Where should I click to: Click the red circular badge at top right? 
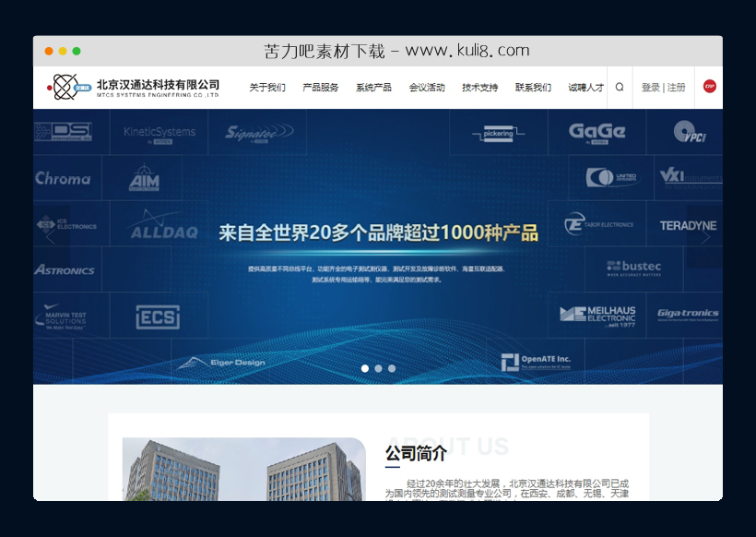(x=708, y=88)
